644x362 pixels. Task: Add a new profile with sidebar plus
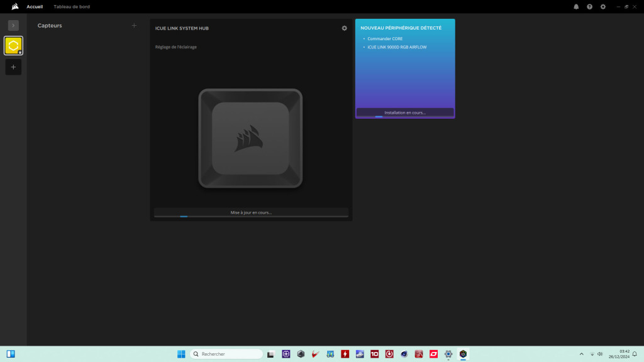click(x=13, y=67)
